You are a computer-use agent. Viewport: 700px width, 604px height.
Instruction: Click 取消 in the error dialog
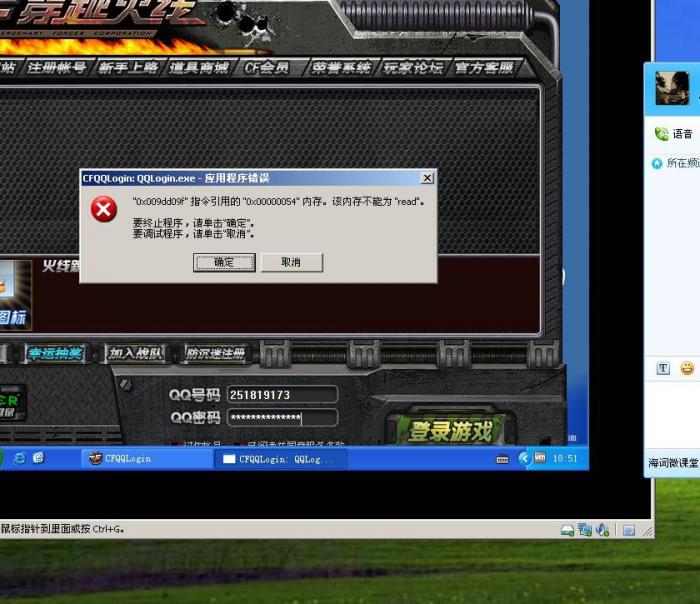point(291,262)
